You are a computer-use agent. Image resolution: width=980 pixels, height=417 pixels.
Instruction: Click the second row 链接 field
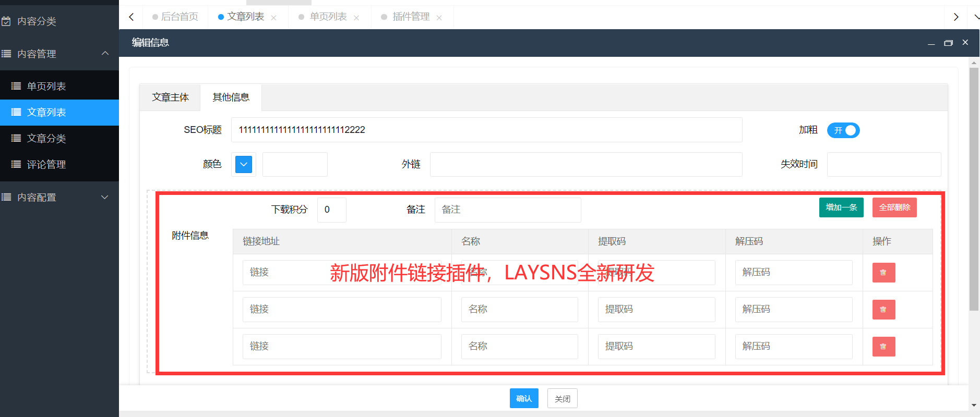pos(342,310)
